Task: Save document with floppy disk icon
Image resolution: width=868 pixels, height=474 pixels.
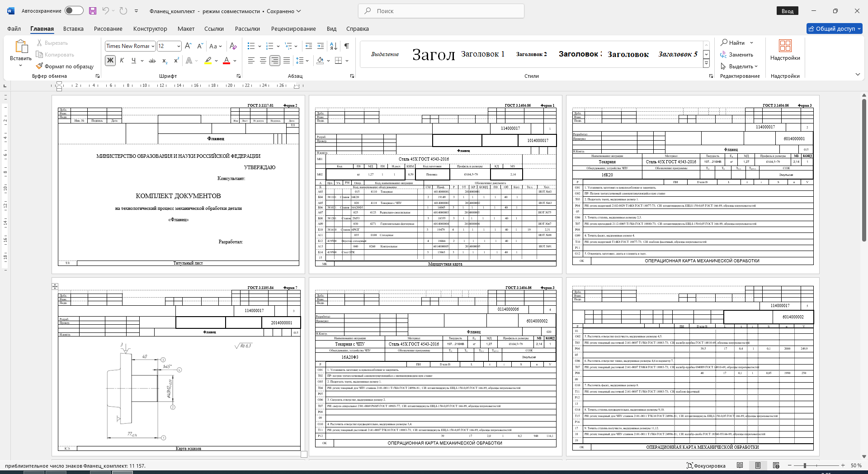Action: click(x=93, y=11)
